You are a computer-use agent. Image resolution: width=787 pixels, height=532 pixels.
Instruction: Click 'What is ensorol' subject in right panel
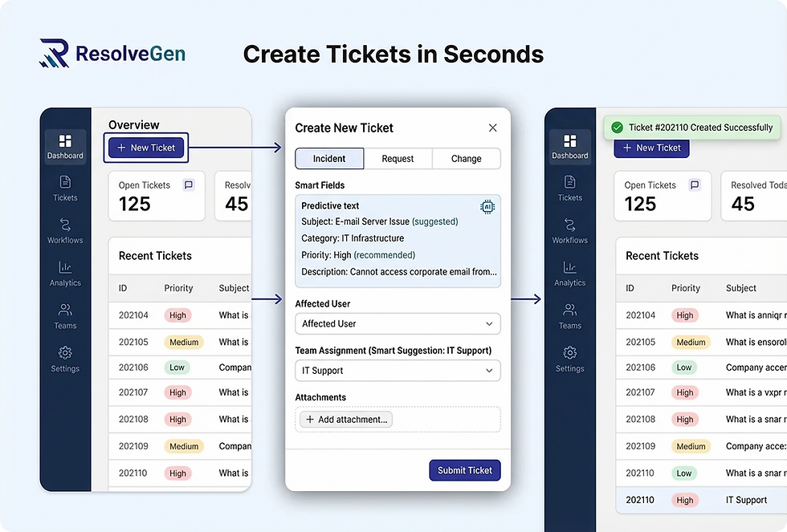coord(756,343)
